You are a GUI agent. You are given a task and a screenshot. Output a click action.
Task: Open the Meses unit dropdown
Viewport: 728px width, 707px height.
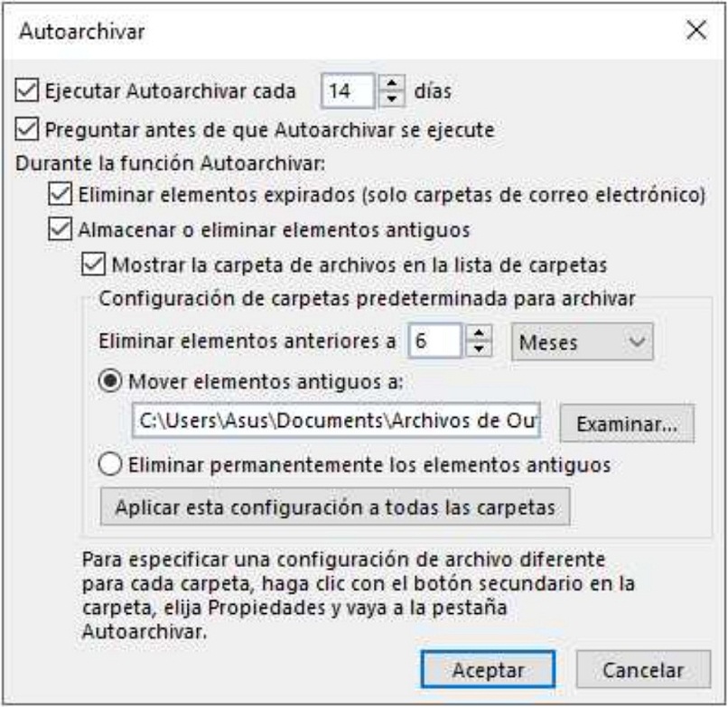[x=583, y=342]
